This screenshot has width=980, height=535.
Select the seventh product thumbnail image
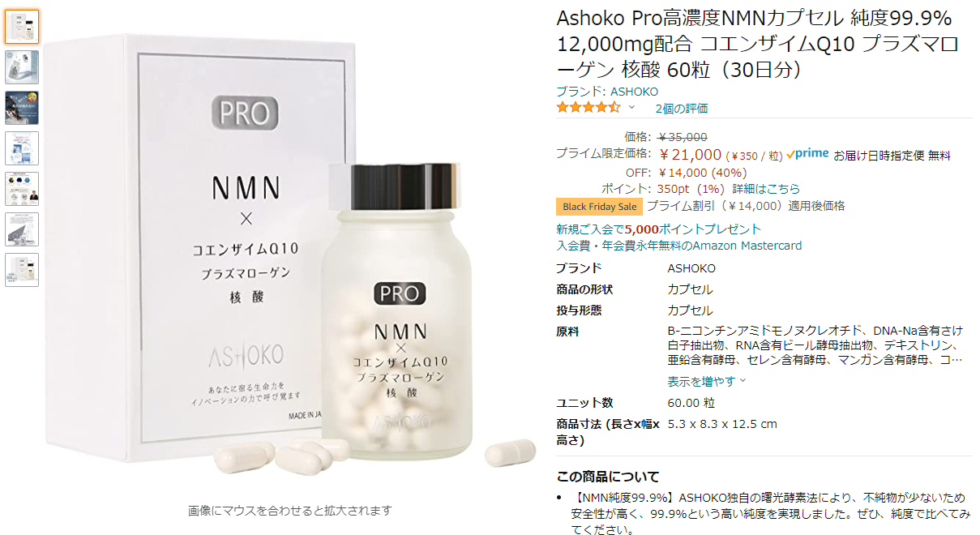[x=22, y=270]
